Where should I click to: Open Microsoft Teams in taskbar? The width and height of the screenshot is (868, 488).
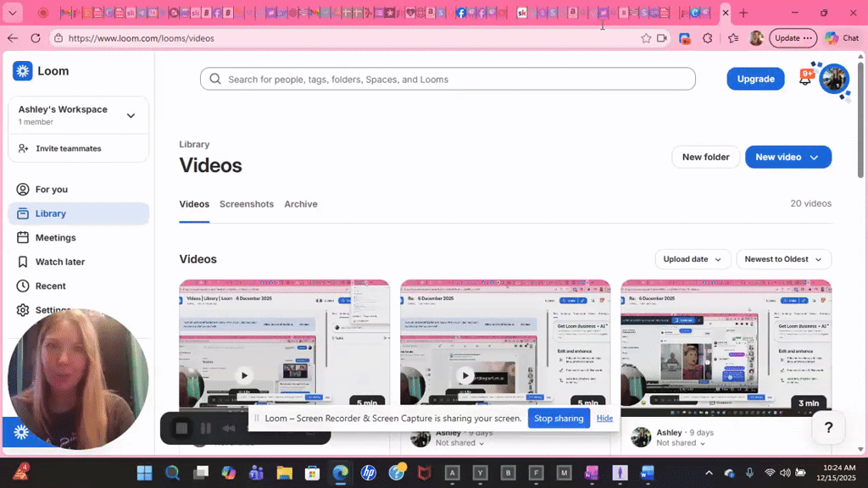coord(256,473)
